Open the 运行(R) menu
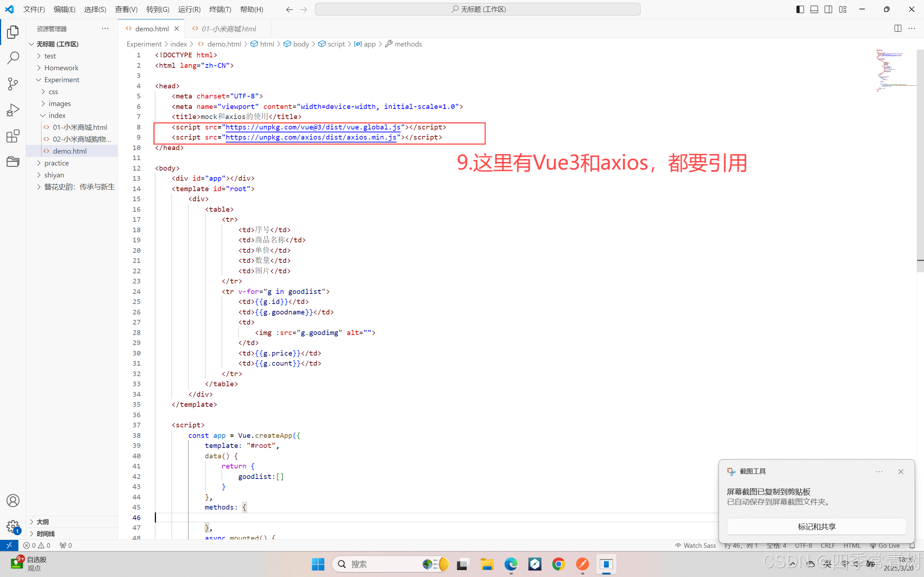The image size is (924, 577). tap(189, 9)
